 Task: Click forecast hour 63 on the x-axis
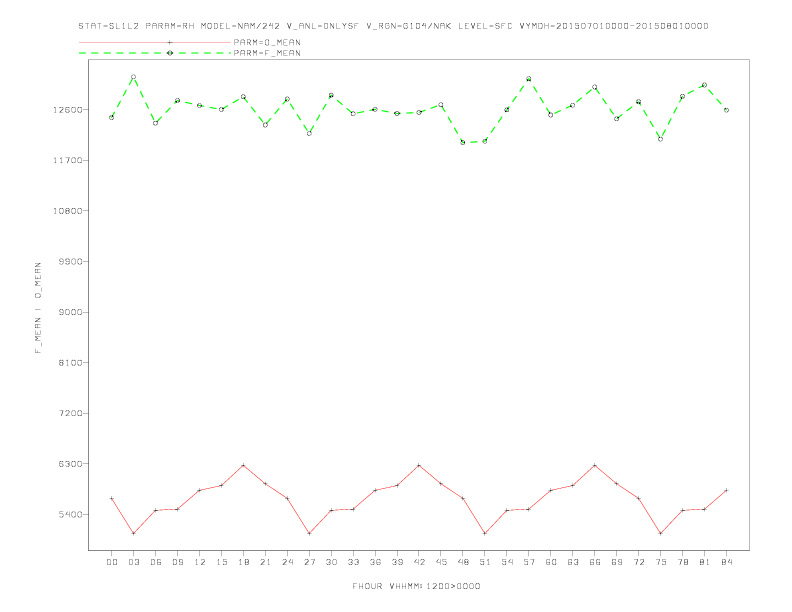pos(573,562)
